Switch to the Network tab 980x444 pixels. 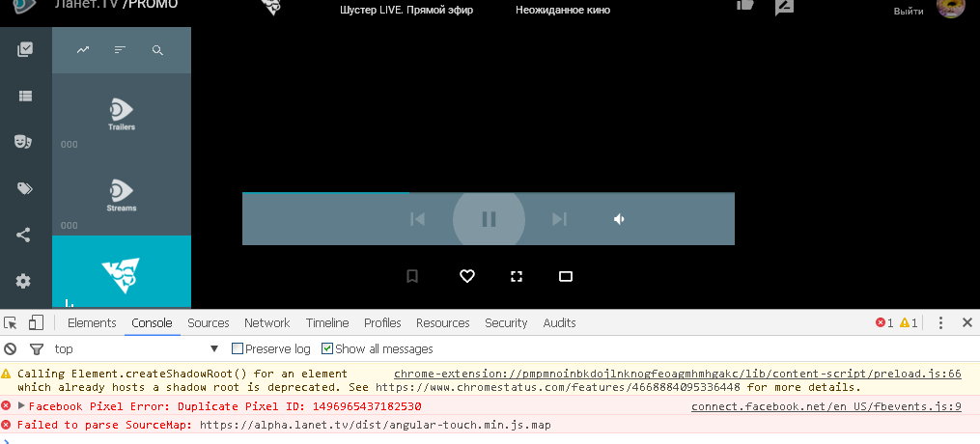(x=266, y=322)
